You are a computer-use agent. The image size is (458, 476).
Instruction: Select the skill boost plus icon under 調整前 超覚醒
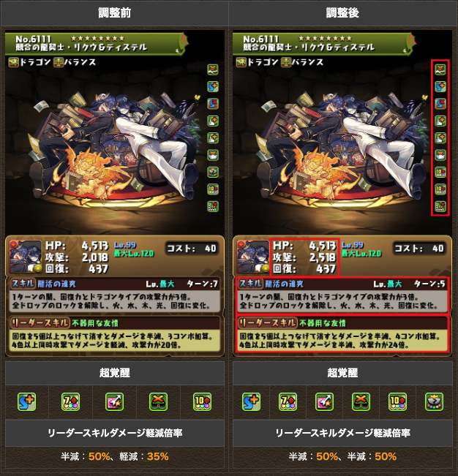coord(26,401)
